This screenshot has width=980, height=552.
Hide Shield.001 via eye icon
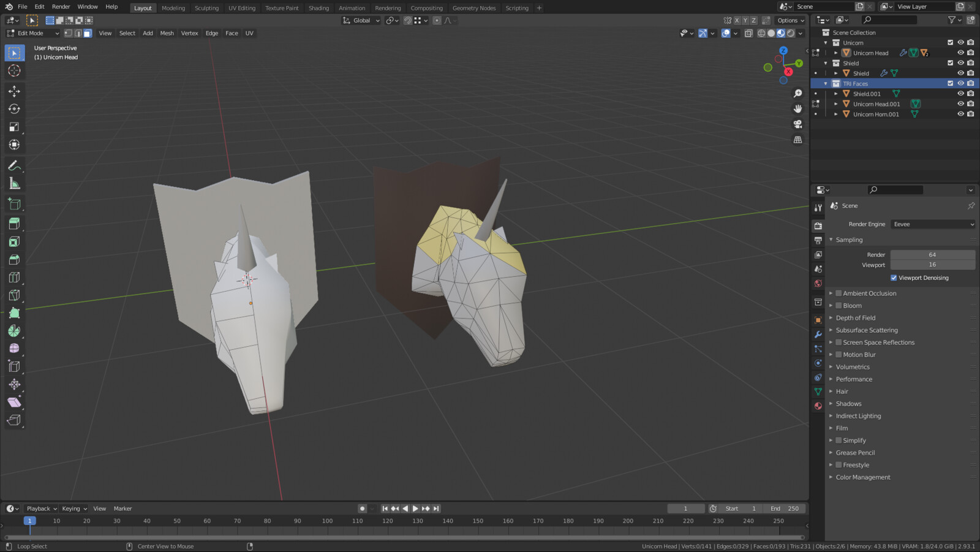pyautogui.click(x=960, y=94)
